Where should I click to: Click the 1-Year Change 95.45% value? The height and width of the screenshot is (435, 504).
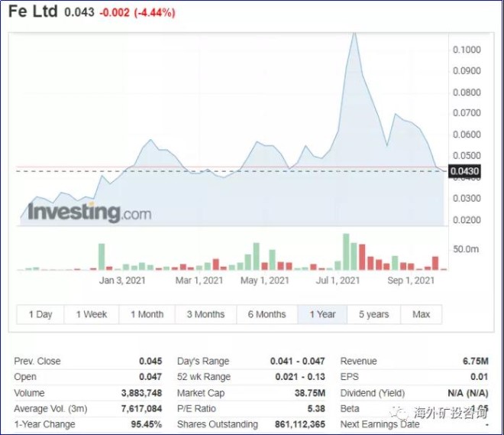(x=145, y=424)
